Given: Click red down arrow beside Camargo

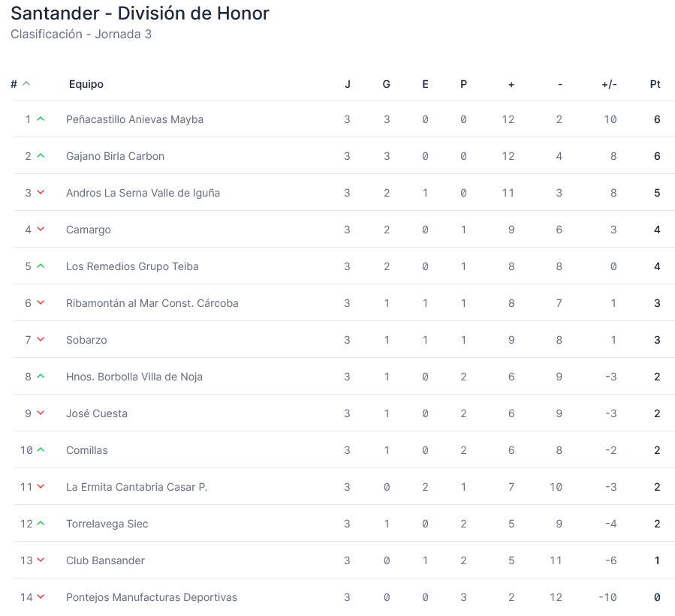Looking at the screenshot, I should 41,230.
